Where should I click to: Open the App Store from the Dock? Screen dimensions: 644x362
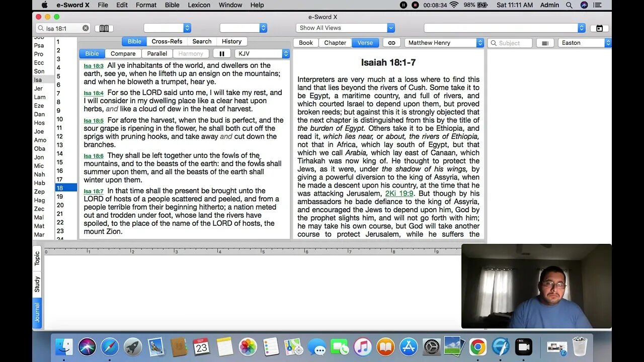pos(409,347)
